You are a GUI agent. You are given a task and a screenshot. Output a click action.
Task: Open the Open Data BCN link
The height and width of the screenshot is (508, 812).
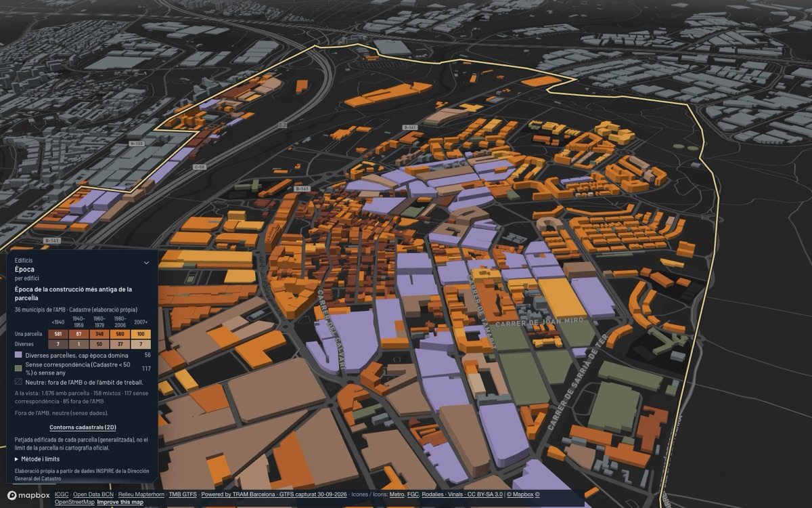point(93,494)
